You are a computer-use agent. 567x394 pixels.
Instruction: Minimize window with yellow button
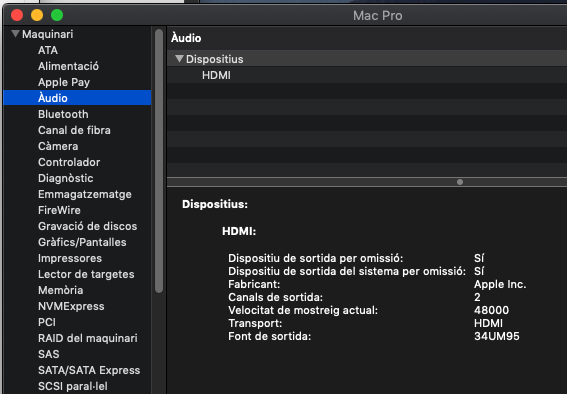37,15
